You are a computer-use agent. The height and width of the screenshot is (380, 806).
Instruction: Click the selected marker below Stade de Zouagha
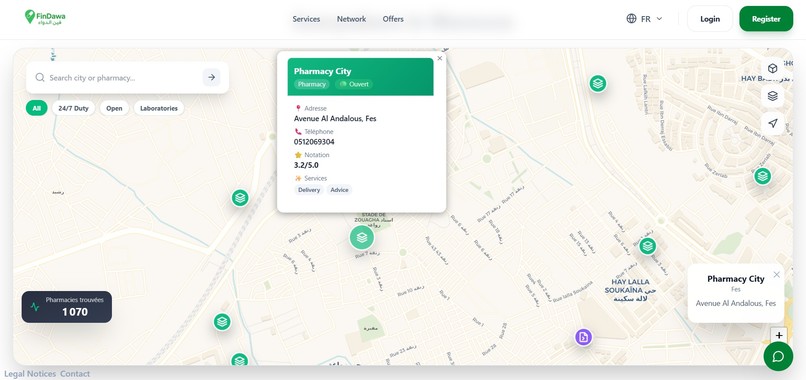[362, 238]
